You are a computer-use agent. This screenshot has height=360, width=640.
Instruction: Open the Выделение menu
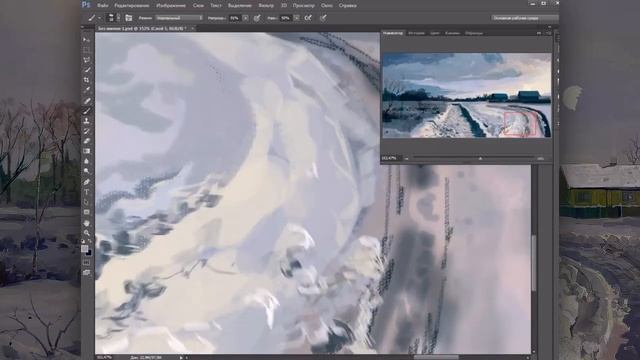click(x=240, y=6)
